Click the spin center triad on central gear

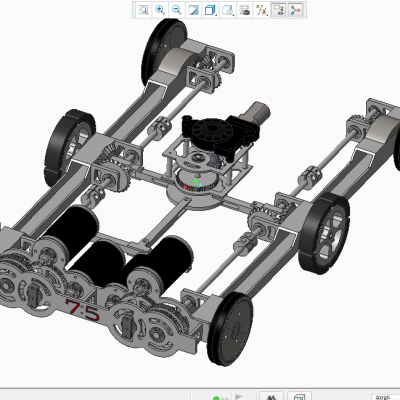pos(194,186)
